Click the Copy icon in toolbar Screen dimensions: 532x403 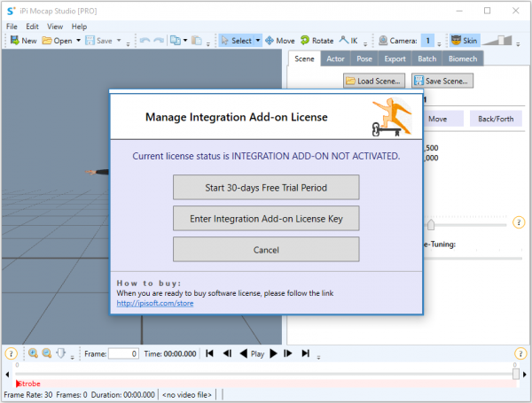coord(176,41)
